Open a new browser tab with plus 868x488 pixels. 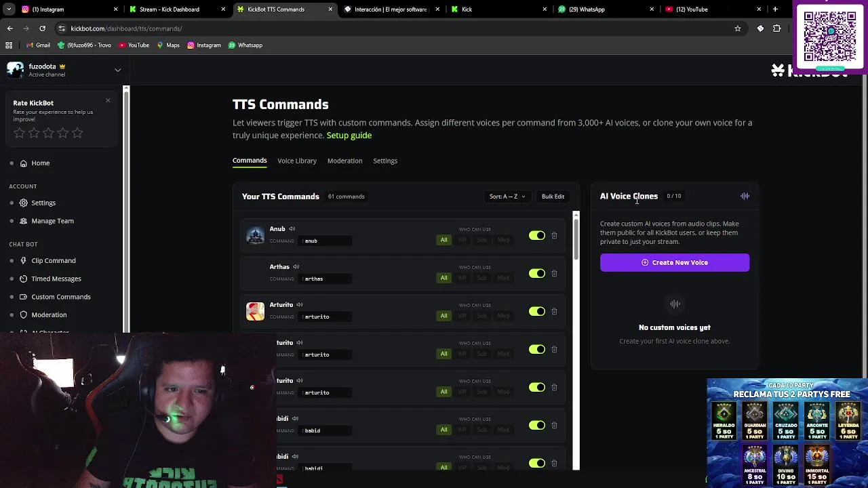[775, 9]
